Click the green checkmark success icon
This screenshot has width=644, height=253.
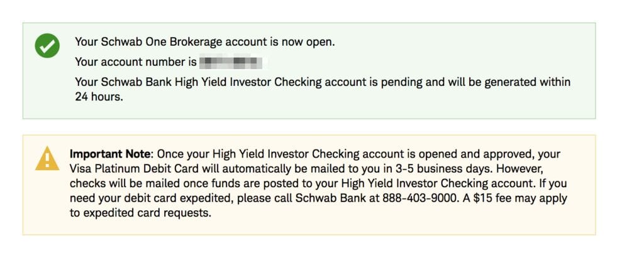click(x=47, y=46)
